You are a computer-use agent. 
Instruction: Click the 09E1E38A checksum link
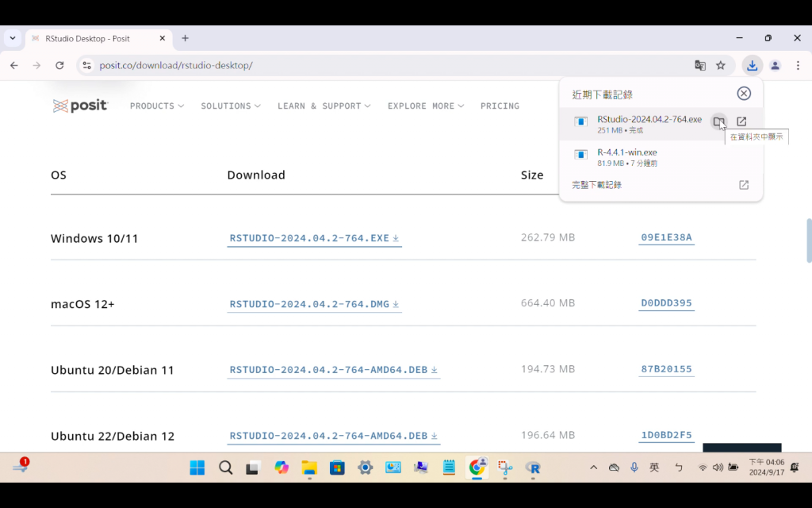click(666, 237)
